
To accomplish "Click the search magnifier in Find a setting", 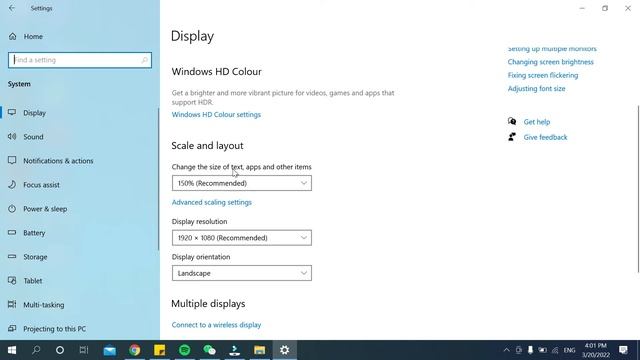I will [144, 60].
